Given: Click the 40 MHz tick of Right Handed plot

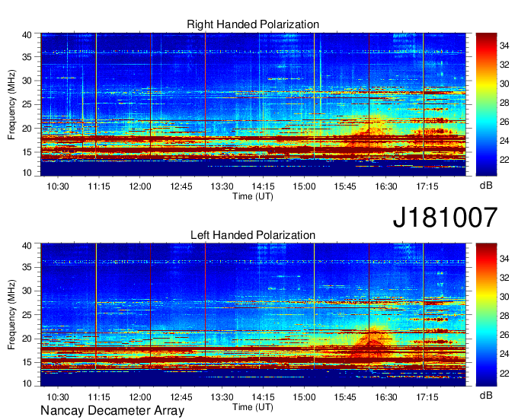Looking at the screenshot, I should tap(27, 35).
